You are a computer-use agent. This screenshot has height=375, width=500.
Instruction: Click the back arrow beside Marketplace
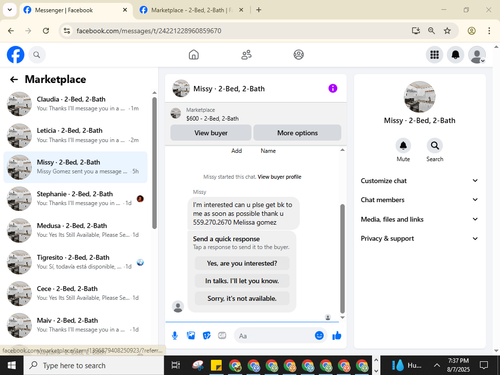(x=14, y=79)
